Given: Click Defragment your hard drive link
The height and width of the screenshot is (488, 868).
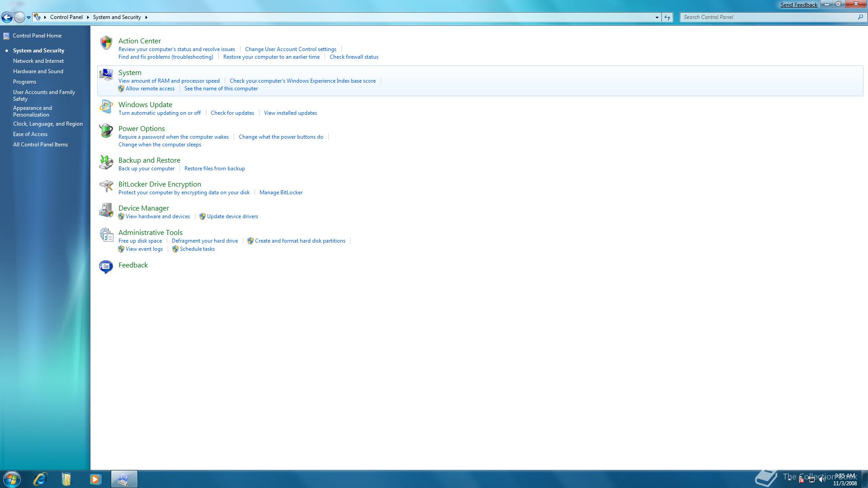Looking at the screenshot, I should point(205,241).
